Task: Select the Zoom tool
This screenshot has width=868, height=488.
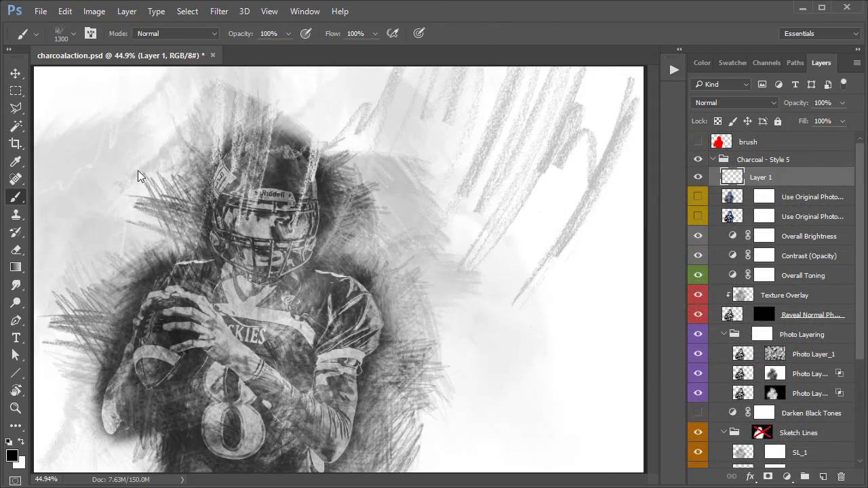Action: (x=16, y=409)
